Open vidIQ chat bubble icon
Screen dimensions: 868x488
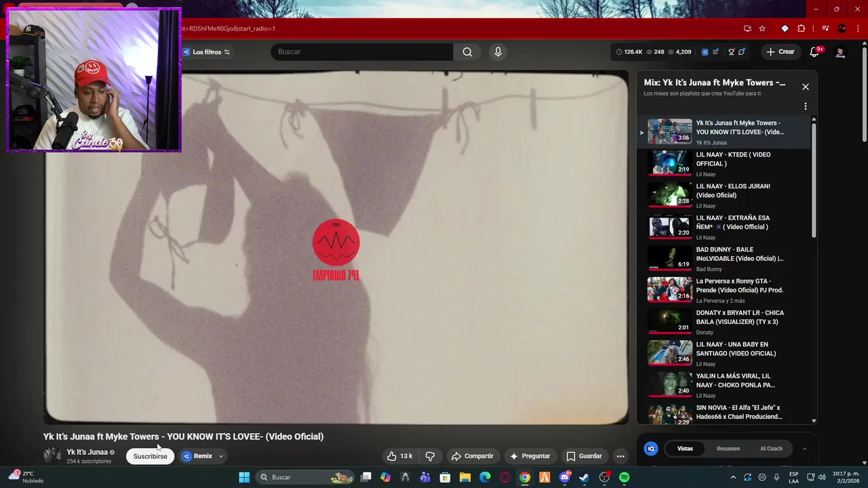pos(742,52)
